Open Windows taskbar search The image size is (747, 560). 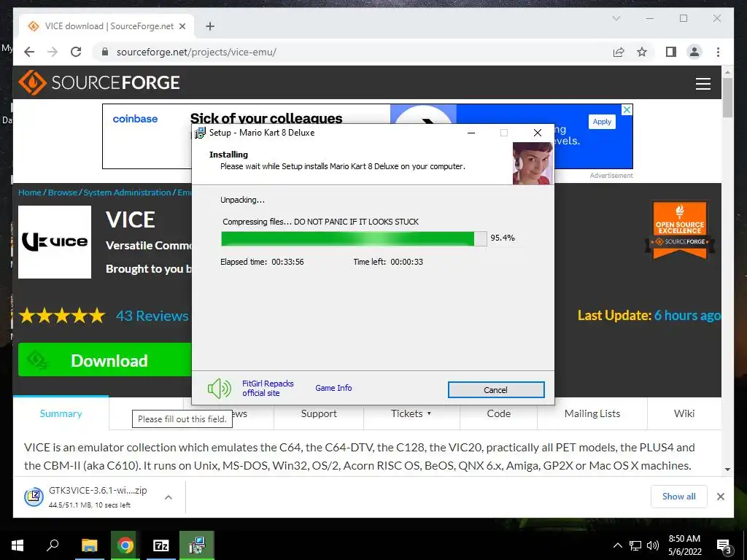pyautogui.click(x=53, y=545)
